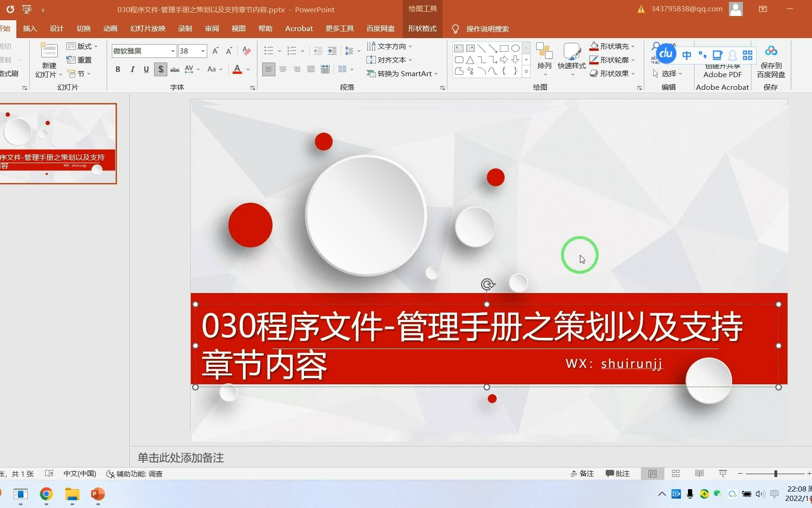812x508 pixels.
Task: Start slideshow from status bar icon
Action: click(x=723, y=474)
